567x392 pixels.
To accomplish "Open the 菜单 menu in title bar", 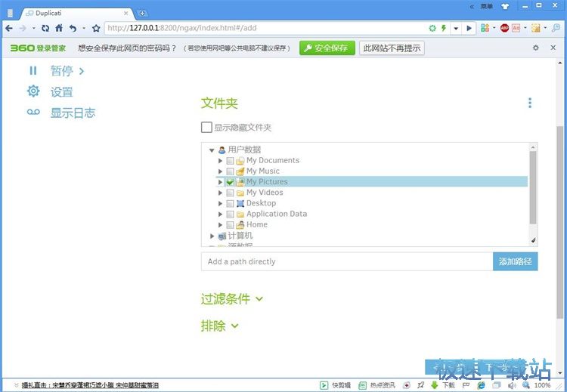I will tap(486, 6).
